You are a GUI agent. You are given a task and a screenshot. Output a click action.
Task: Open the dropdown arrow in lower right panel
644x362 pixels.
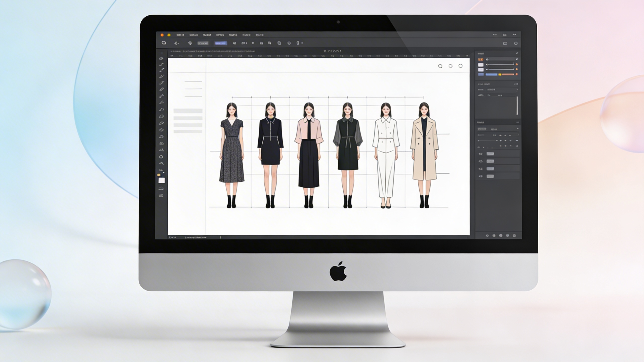pyautogui.click(x=517, y=129)
